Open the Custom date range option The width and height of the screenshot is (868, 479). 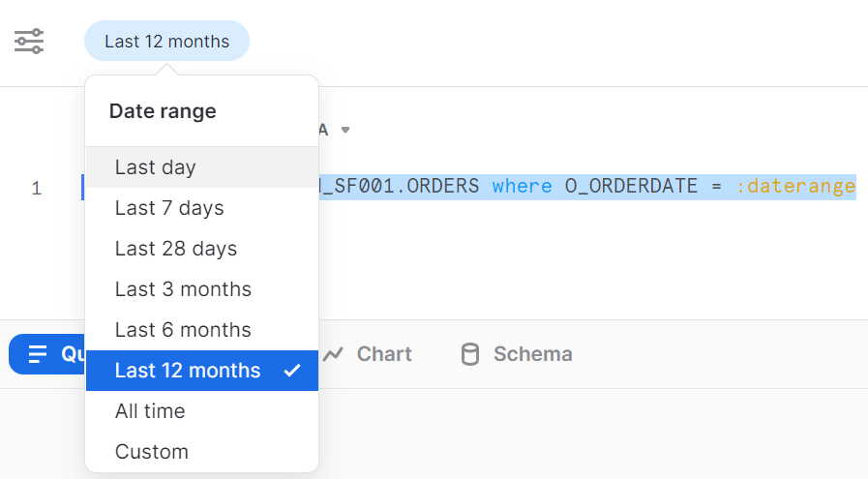(x=152, y=452)
